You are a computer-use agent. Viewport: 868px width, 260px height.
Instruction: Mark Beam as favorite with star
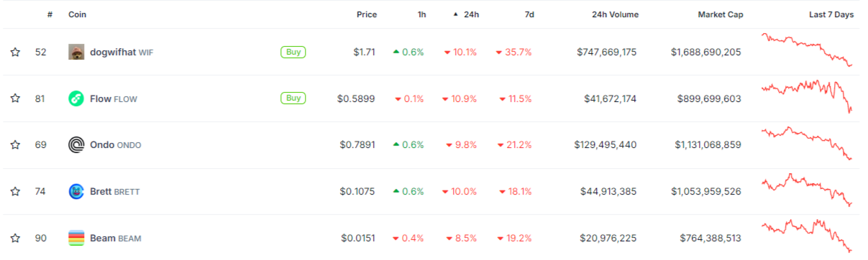click(15, 238)
